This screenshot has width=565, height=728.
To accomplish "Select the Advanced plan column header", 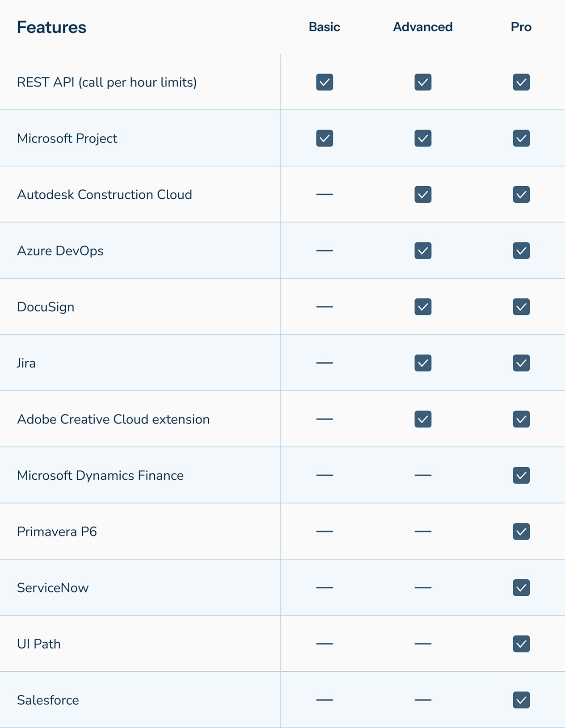I will click(423, 27).
